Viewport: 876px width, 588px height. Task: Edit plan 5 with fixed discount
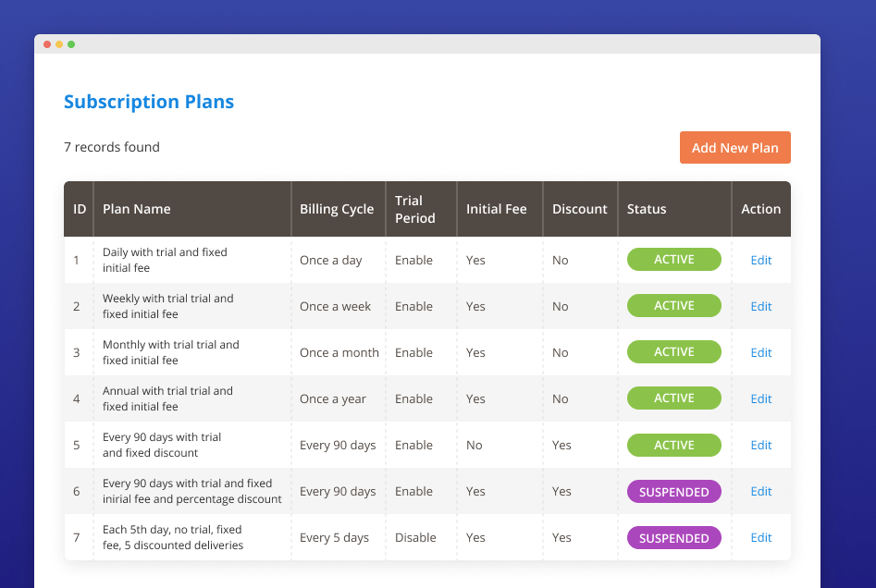760,445
